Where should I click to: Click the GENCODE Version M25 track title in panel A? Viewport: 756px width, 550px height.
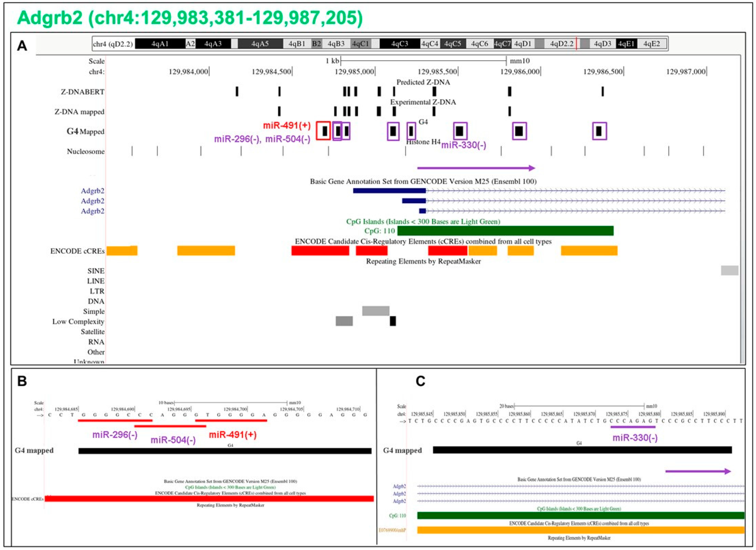(x=423, y=181)
